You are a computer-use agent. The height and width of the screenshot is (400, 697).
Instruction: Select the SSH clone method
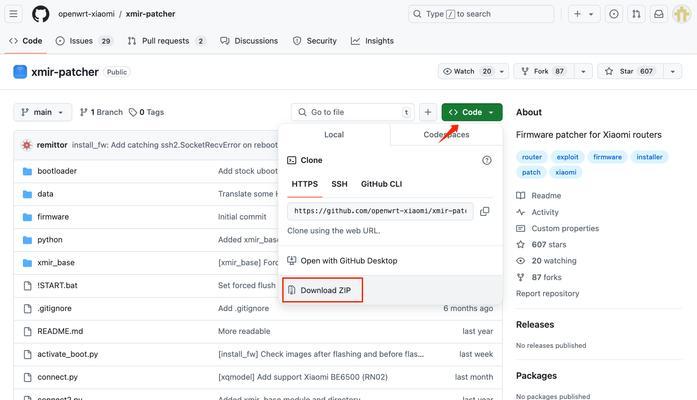[339, 184]
